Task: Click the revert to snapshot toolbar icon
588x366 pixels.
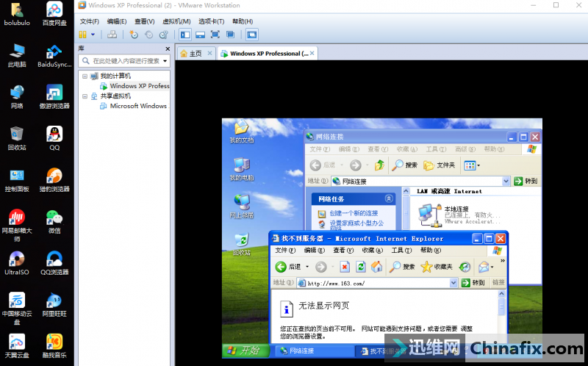Action: coord(149,35)
